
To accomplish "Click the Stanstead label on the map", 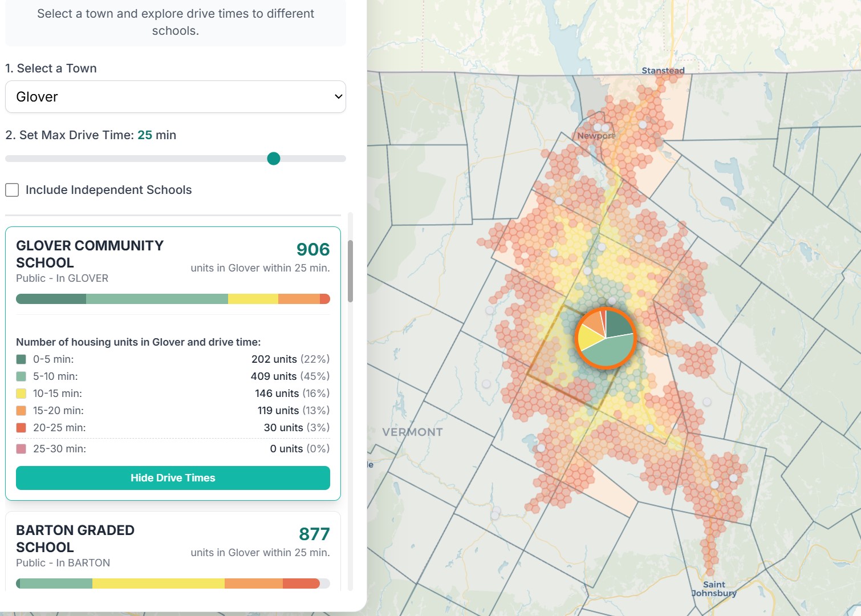I will [x=663, y=71].
